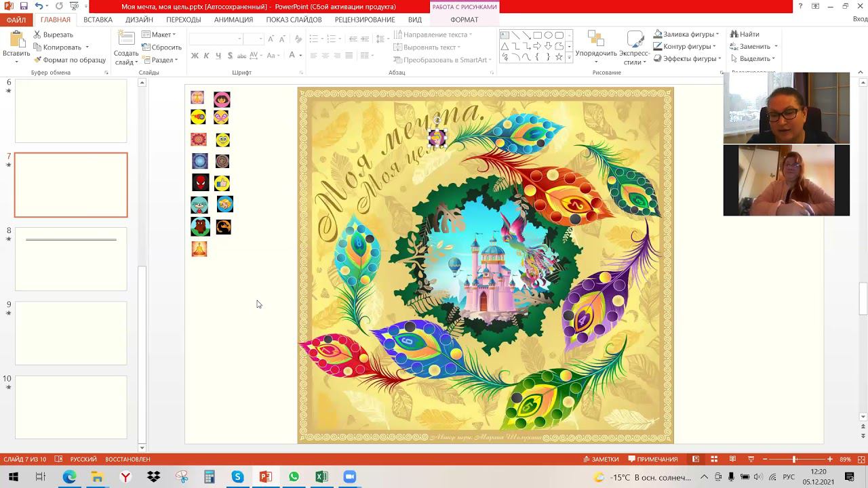The image size is (868, 488).
Task: Click Создать слайд new slide button
Action: coord(125,48)
